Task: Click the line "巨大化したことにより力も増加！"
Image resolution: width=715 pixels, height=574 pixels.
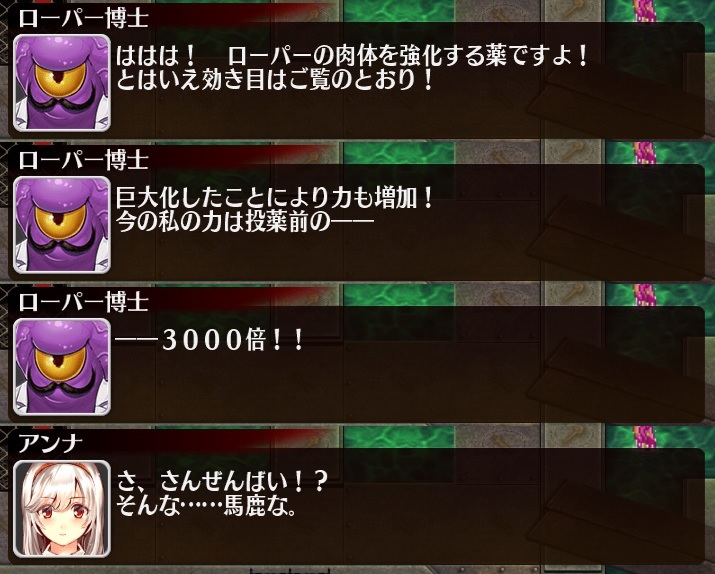Action: (x=275, y=199)
